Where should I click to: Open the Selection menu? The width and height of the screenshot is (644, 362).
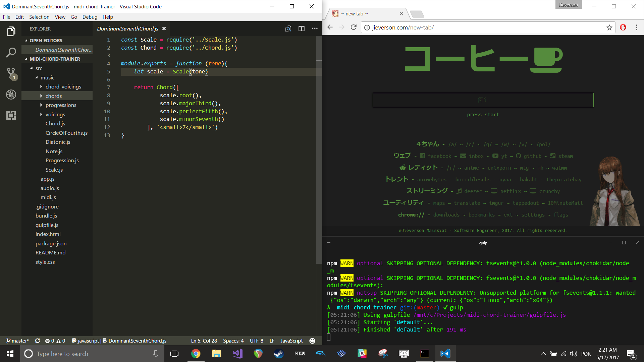pos(39,17)
